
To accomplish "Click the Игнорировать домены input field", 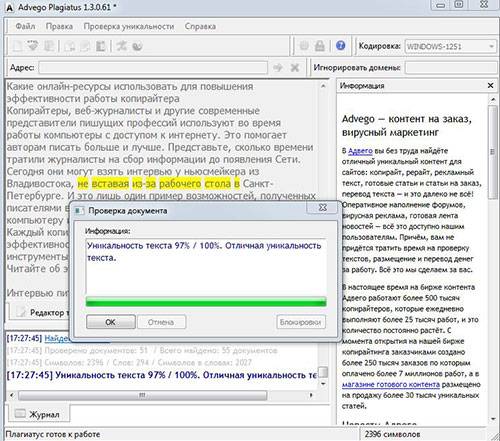I will tap(451, 68).
